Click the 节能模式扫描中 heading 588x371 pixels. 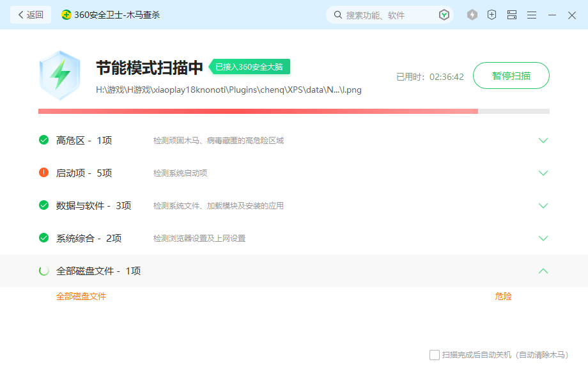(x=150, y=68)
